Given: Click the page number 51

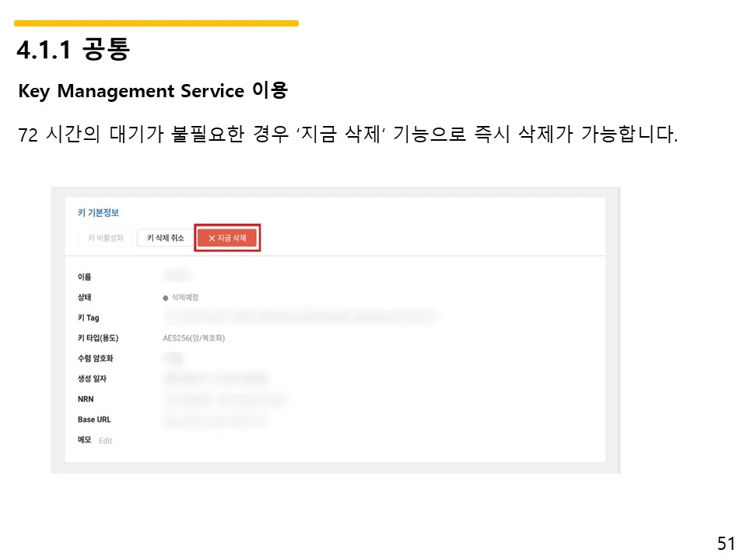Looking at the screenshot, I should pyautogui.click(x=727, y=541).
